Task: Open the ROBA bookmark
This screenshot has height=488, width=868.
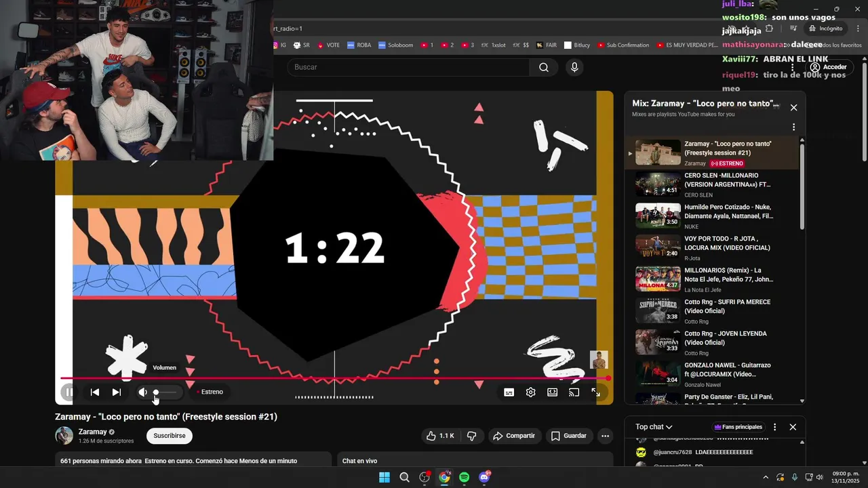Action: 359,45
